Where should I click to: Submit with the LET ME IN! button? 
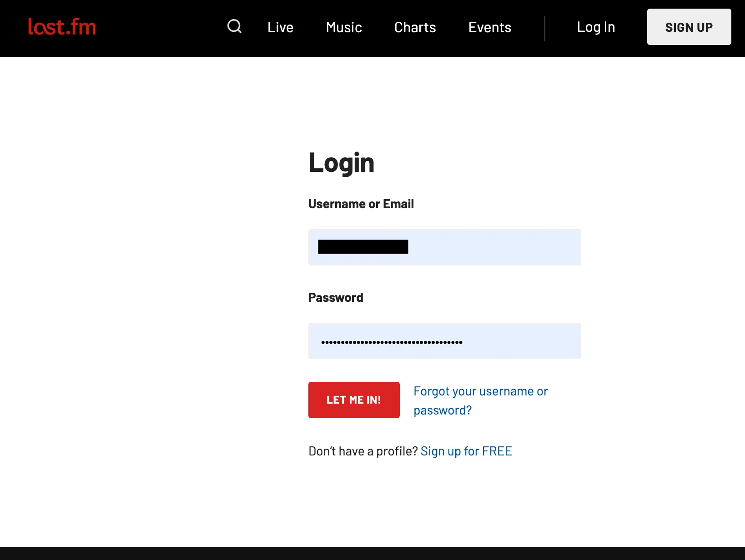coord(354,400)
